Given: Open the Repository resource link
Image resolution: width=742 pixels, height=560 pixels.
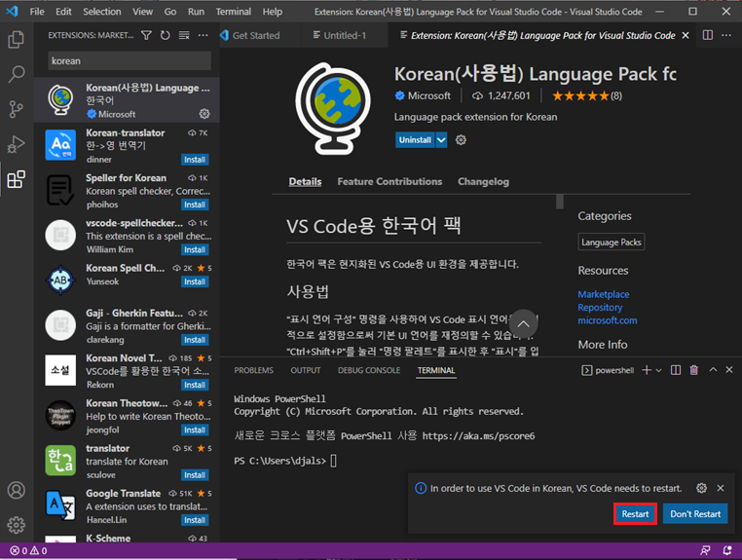Looking at the screenshot, I should click(600, 307).
